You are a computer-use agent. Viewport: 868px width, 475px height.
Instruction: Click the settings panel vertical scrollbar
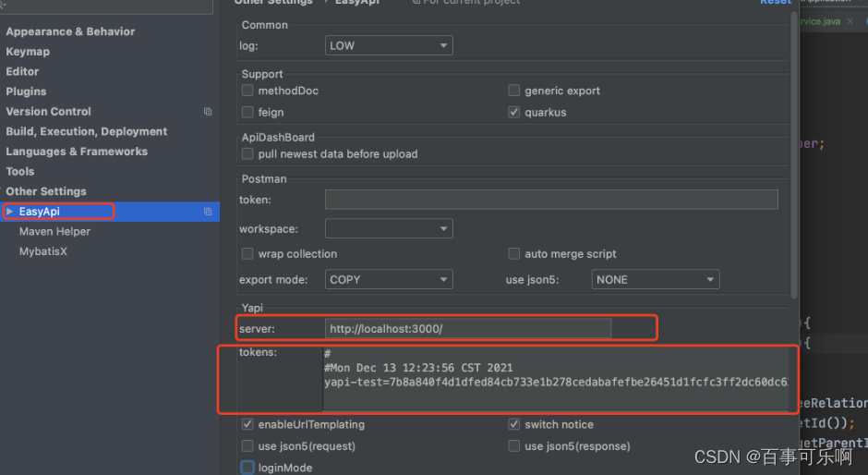pos(794,155)
